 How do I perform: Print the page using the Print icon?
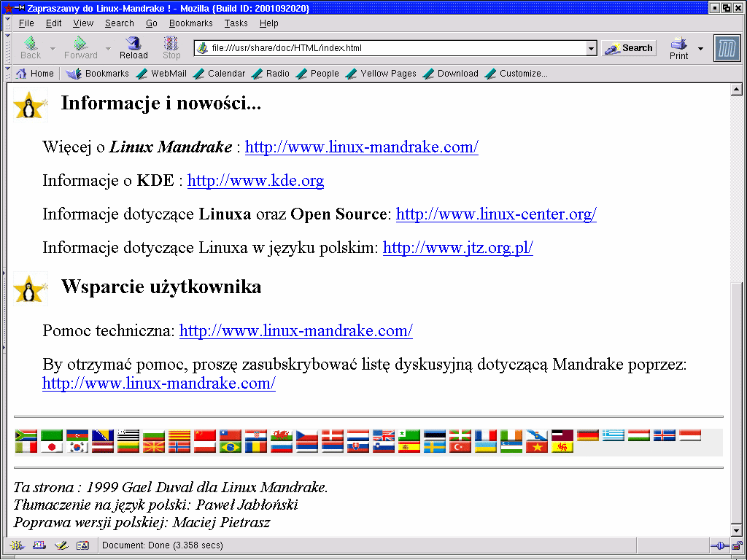(x=678, y=48)
